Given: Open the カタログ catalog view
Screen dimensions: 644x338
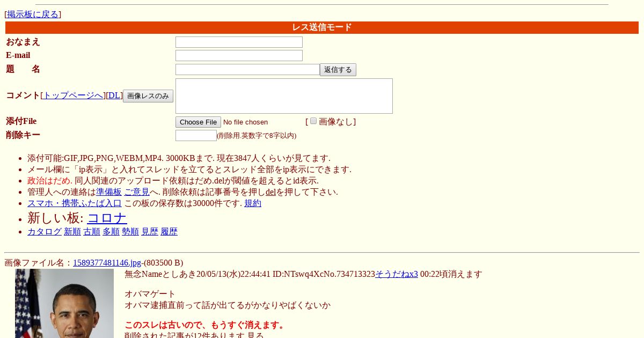Looking at the screenshot, I should [x=45, y=232].
